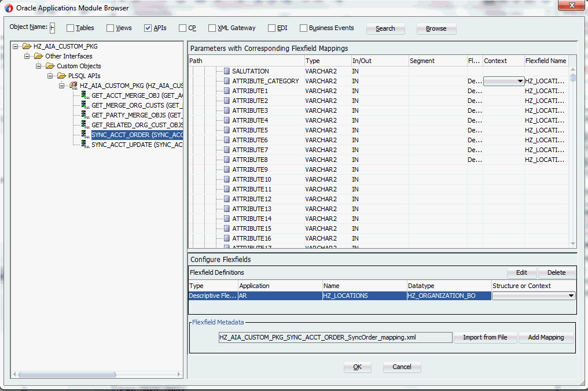Click the Add Mapping button
The image size is (588, 391).
click(x=546, y=337)
